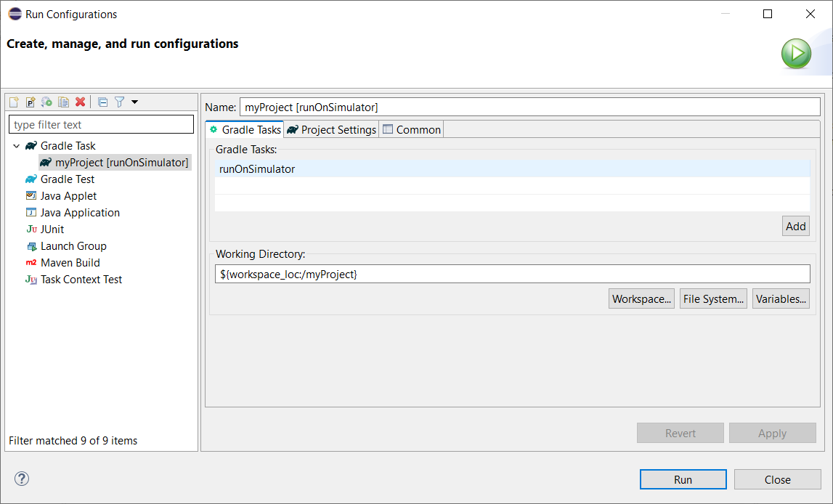This screenshot has width=833, height=504.
Task: Open the filter dropdown arrow menu
Action: click(x=134, y=102)
